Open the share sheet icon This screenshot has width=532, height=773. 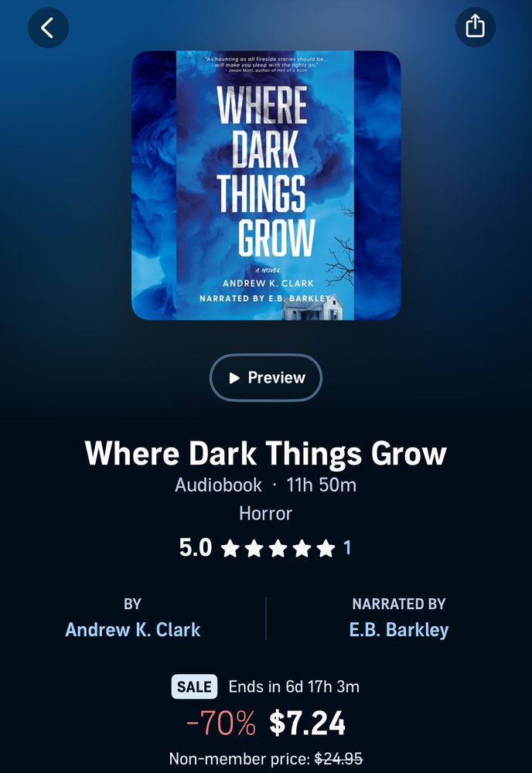[475, 26]
